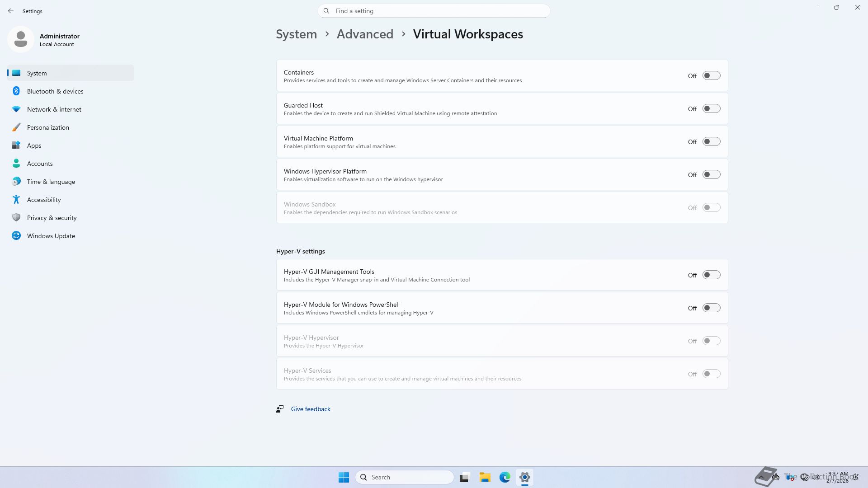Open Accessibility settings page
Image resolution: width=868 pixels, height=488 pixels.
[x=43, y=200]
